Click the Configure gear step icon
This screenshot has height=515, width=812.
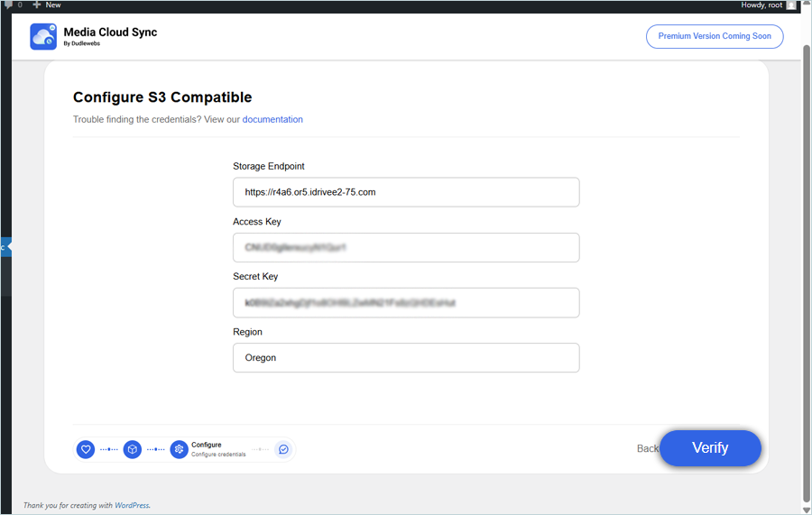pos(179,449)
